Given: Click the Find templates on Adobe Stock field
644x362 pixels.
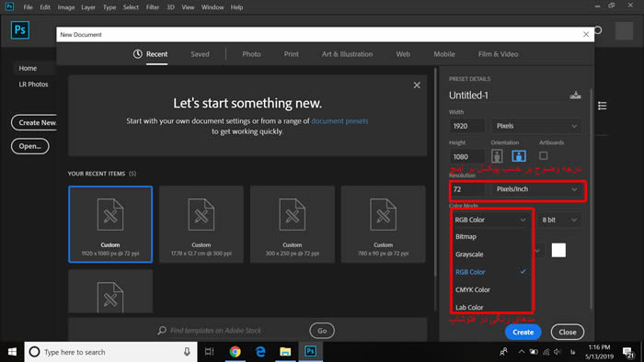Looking at the screenshot, I should [215, 331].
